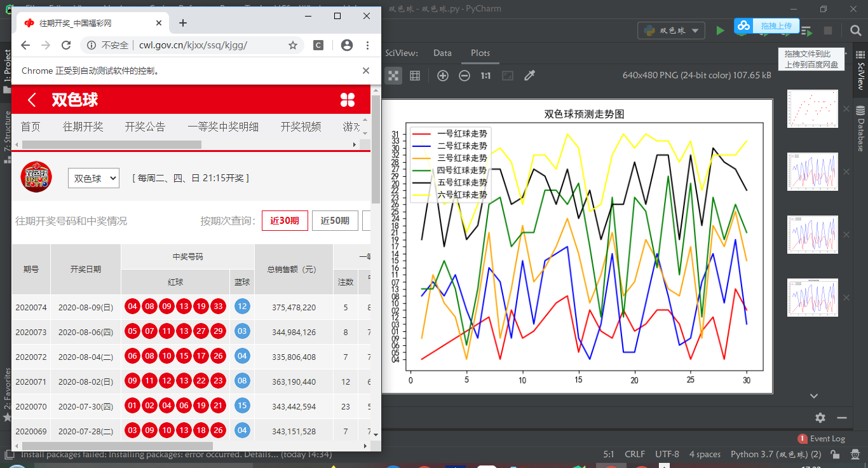
Task: Open 一等奖中奖明细 navigation item
Action: 223,127
